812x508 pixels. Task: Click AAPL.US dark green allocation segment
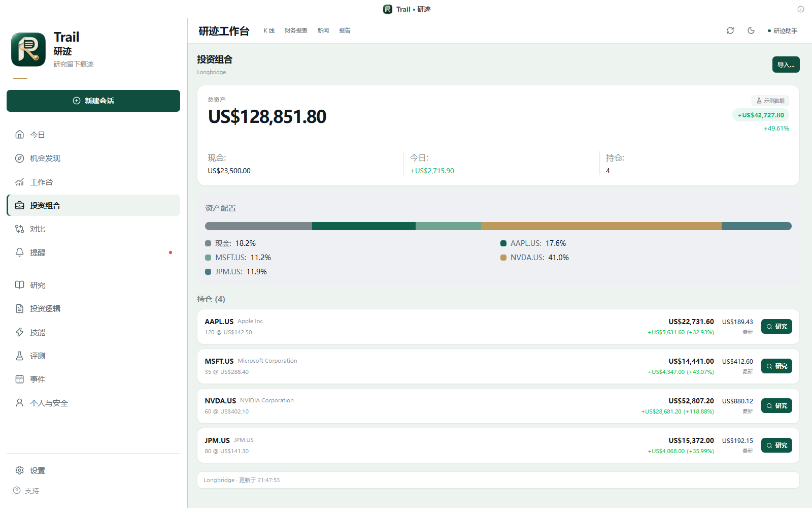tap(364, 226)
